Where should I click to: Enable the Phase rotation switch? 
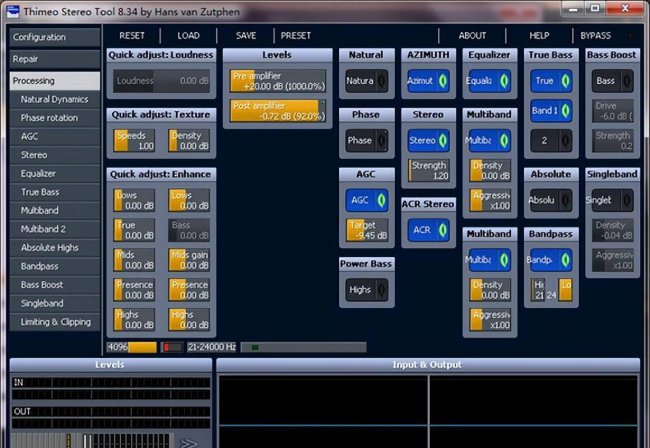(x=366, y=140)
